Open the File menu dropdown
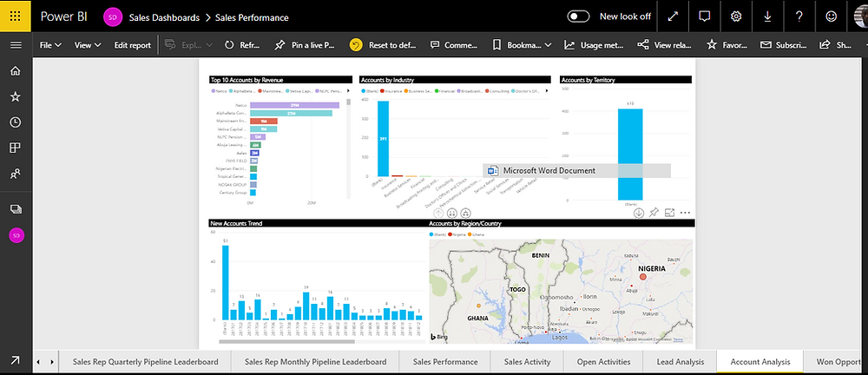The image size is (868, 375). pyautogui.click(x=50, y=45)
